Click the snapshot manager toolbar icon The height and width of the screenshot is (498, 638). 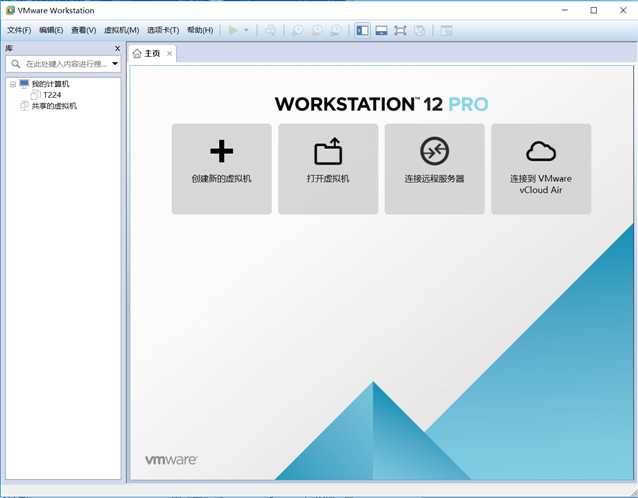point(336,31)
